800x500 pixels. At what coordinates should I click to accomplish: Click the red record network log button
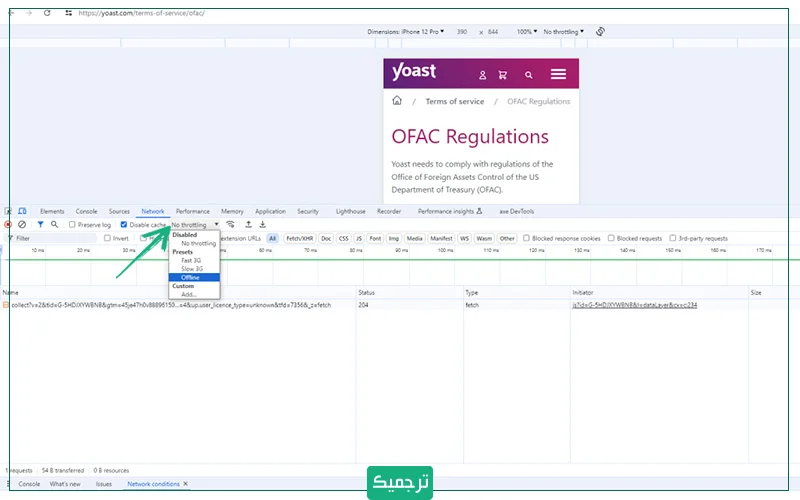pos(8,224)
